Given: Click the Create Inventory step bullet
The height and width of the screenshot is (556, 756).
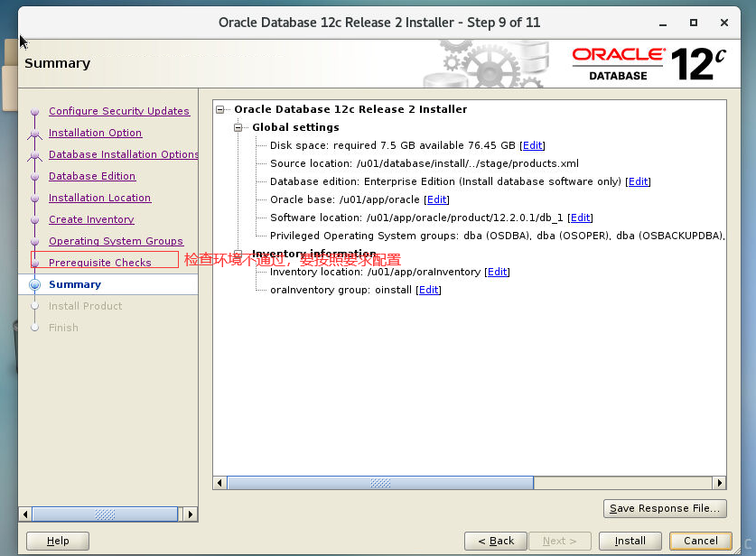Looking at the screenshot, I should [34, 220].
